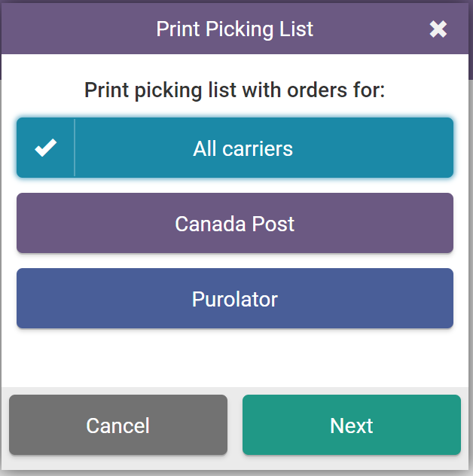This screenshot has height=476, width=473.
Task: Pick the purple Canada Post button
Action: point(235,224)
